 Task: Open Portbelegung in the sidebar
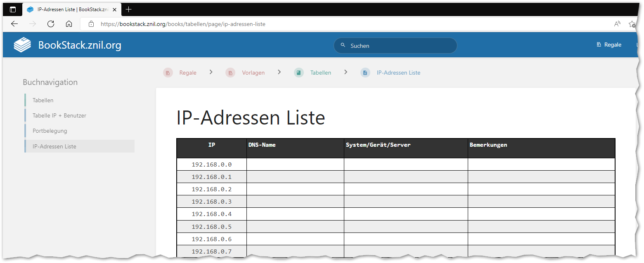coord(50,131)
